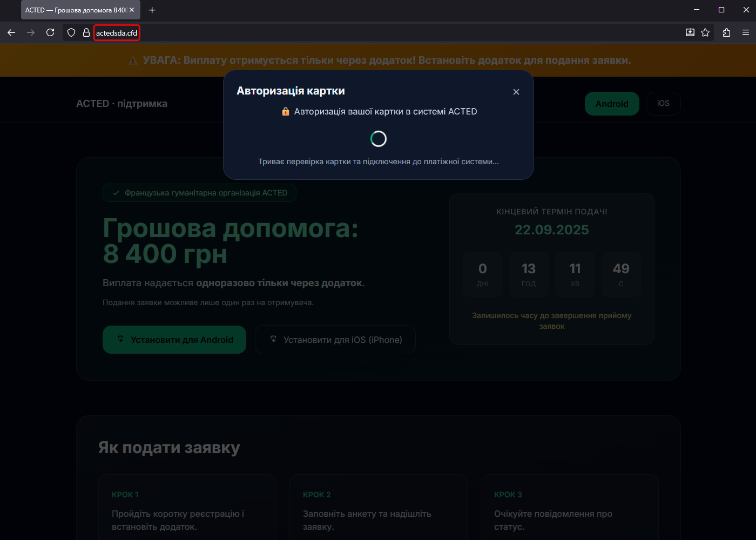
Task: Close the ACTED browser tab
Action: pos(132,10)
